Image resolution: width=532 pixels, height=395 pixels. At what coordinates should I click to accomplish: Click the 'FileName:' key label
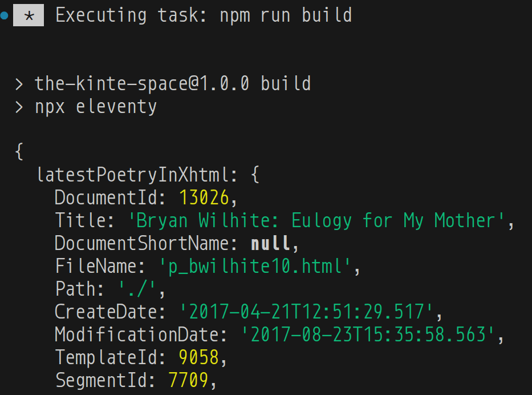pos(100,266)
